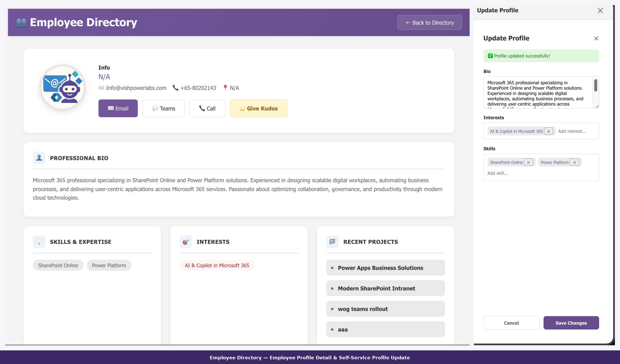Focus the Add skill input field
Viewport: 620px width, 364px height.
point(541,173)
